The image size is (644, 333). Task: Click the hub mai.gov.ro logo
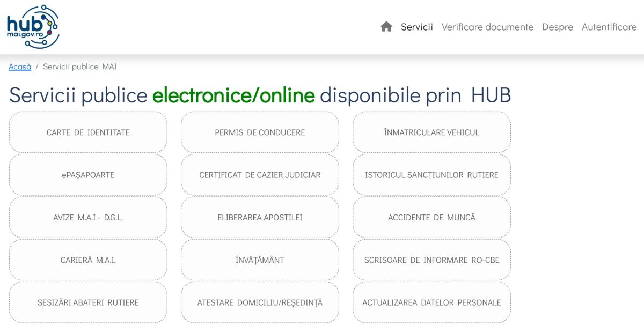click(x=33, y=27)
